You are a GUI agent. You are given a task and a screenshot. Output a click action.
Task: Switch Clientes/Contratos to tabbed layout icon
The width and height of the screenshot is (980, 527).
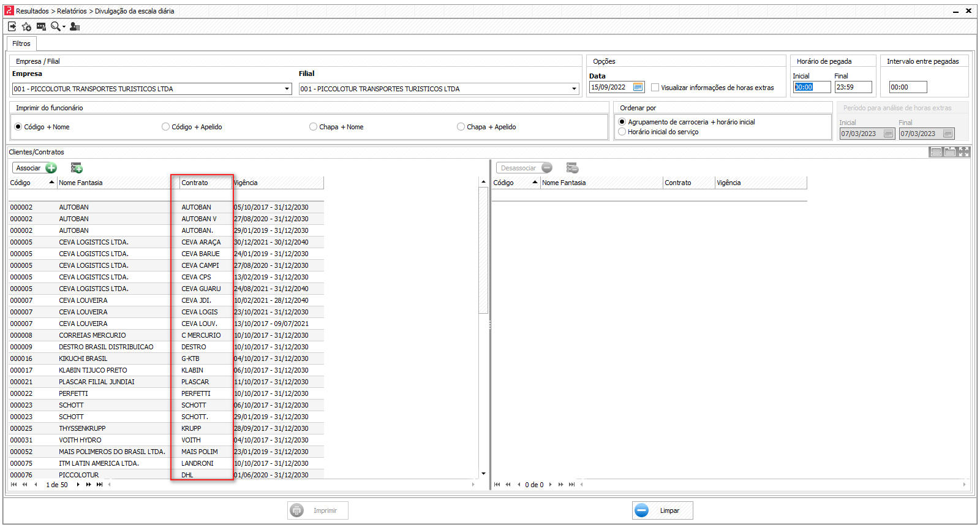[950, 152]
